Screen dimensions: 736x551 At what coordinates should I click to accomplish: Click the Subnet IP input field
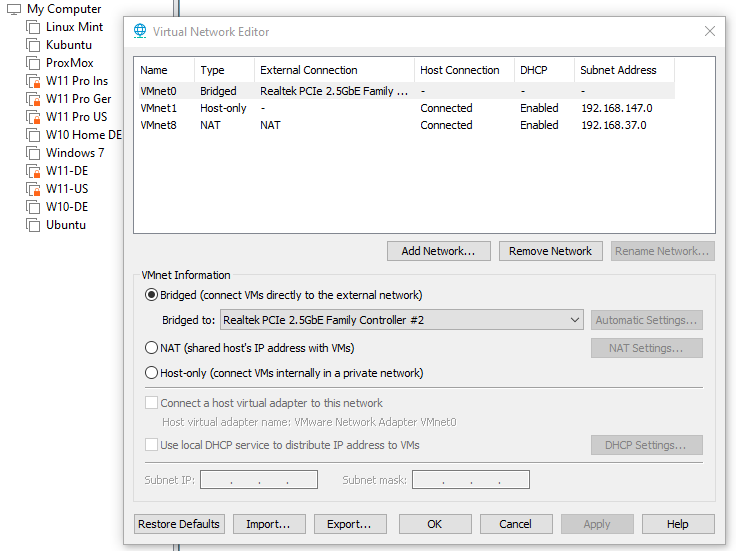point(259,480)
